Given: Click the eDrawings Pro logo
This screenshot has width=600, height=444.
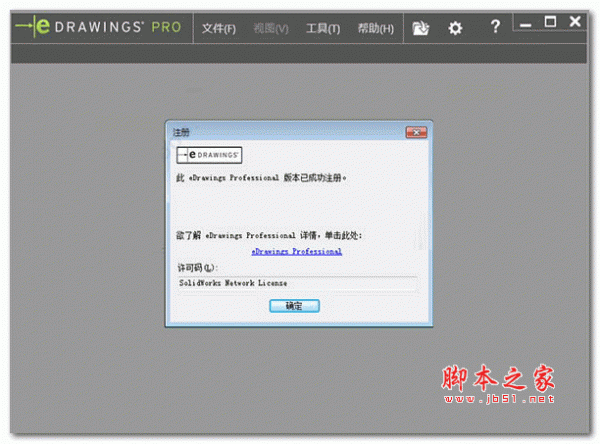Looking at the screenshot, I should coord(98,27).
